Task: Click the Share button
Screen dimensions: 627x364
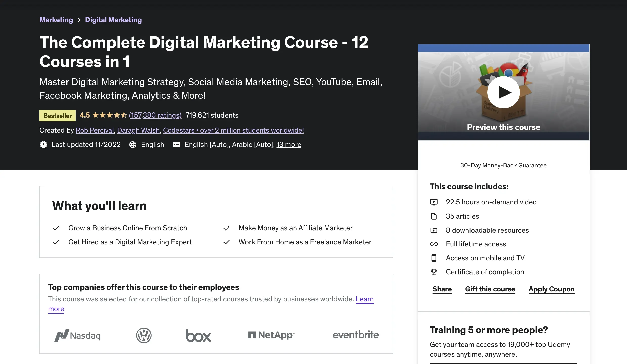Action: coord(442,289)
